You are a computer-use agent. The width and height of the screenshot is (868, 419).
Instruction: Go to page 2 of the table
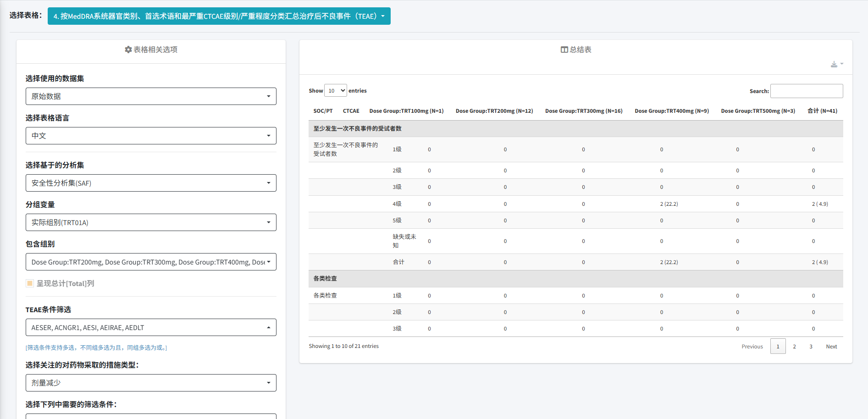pos(794,347)
